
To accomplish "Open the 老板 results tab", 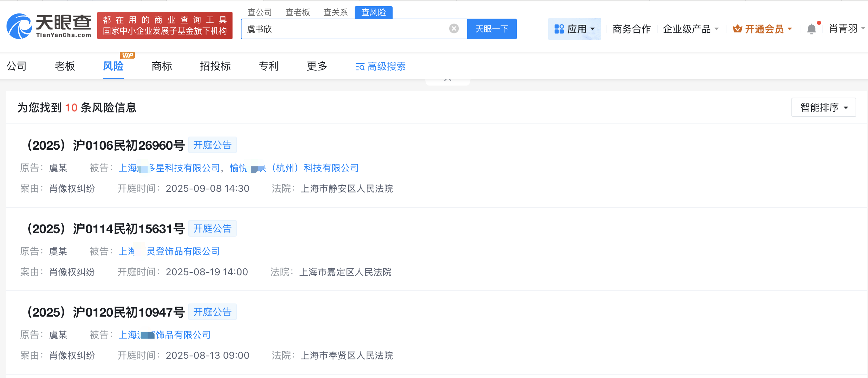I will click(x=65, y=66).
